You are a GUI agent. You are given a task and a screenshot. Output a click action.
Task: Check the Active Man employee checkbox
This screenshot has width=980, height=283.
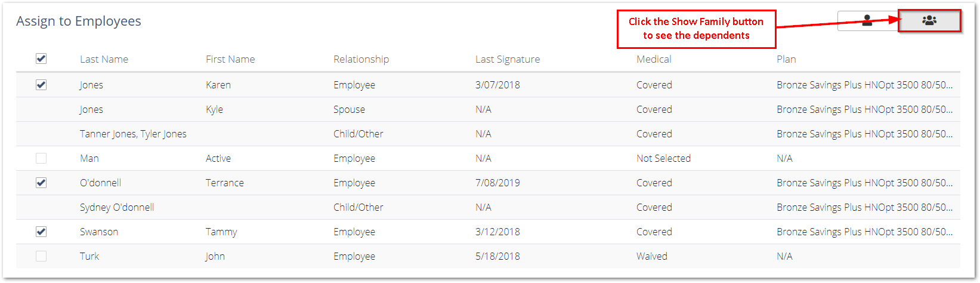[x=41, y=158]
